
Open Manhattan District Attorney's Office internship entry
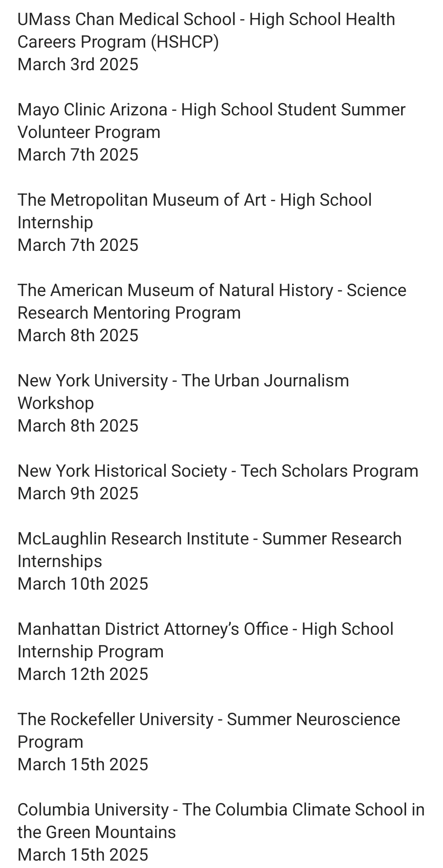point(206,640)
